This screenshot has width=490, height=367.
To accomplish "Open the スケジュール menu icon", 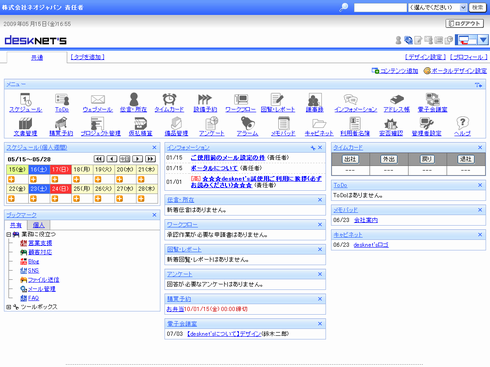I will pos(25,99).
